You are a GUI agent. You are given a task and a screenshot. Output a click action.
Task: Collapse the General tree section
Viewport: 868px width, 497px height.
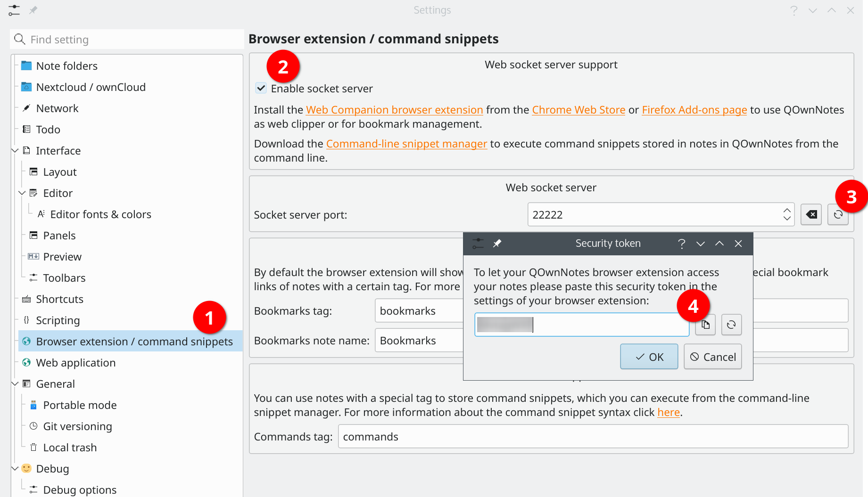[15, 384]
